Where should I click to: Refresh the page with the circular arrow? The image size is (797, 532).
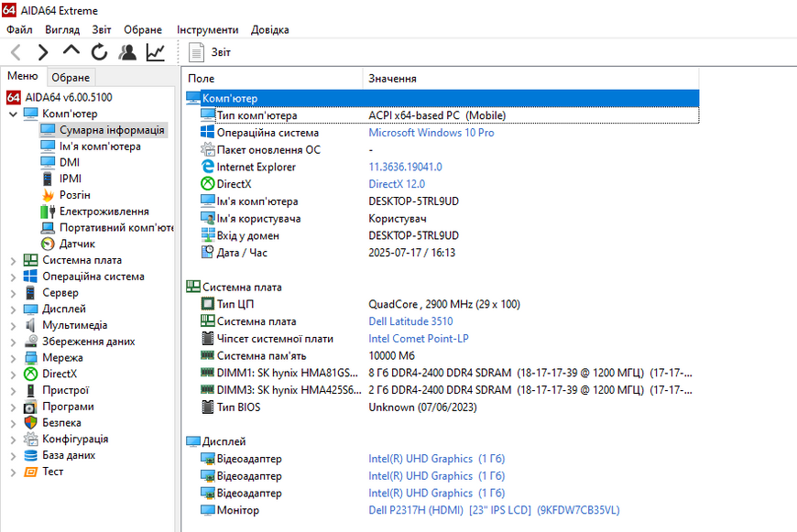pos(99,52)
